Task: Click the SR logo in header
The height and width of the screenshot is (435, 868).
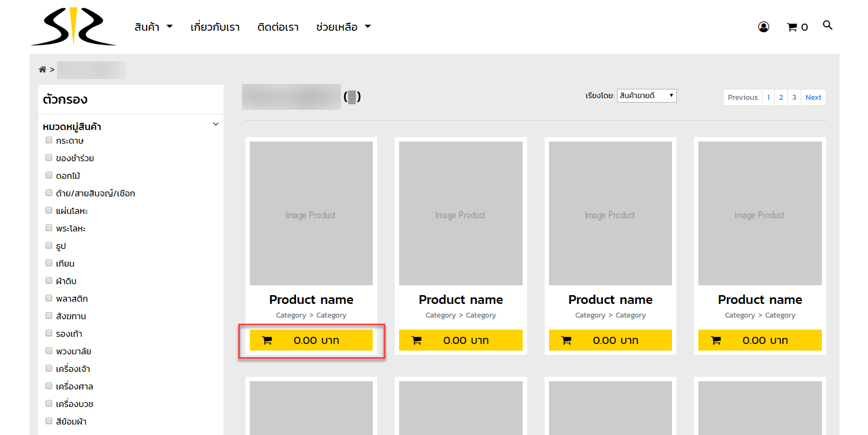Action: coord(74,26)
